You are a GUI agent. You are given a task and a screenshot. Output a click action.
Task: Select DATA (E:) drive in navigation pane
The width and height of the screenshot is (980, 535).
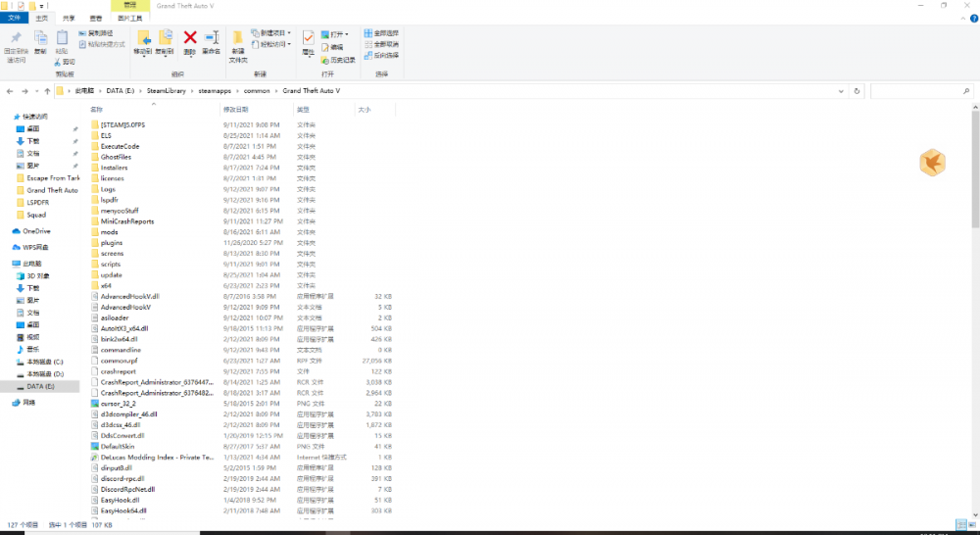(40, 387)
